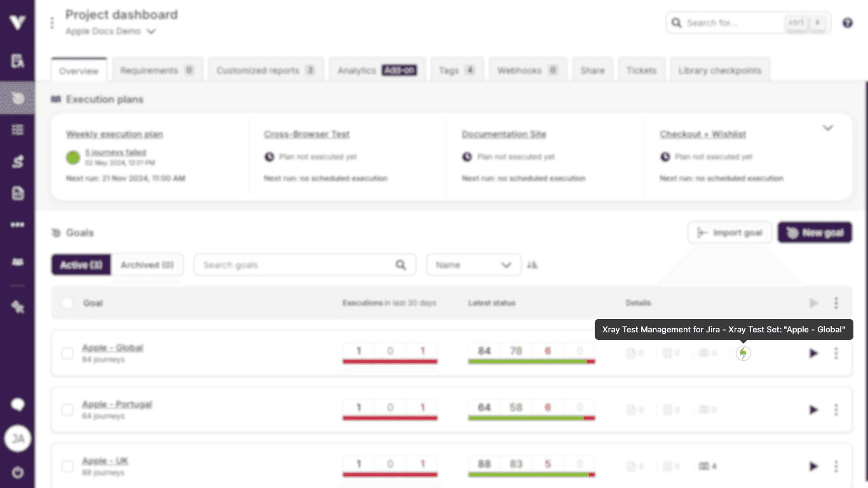Tick the Apple - Global goal checkbox

point(67,353)
